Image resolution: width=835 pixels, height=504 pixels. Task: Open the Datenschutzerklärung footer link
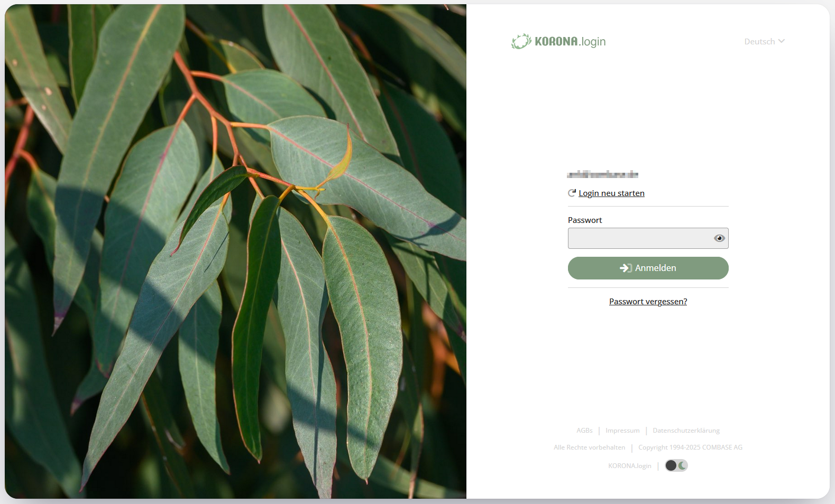(686, 431)
